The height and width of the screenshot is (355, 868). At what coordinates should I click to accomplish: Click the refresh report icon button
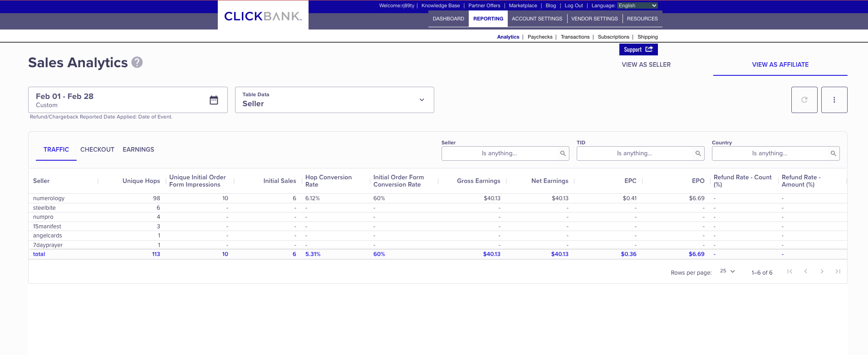(x=804, y=100)
